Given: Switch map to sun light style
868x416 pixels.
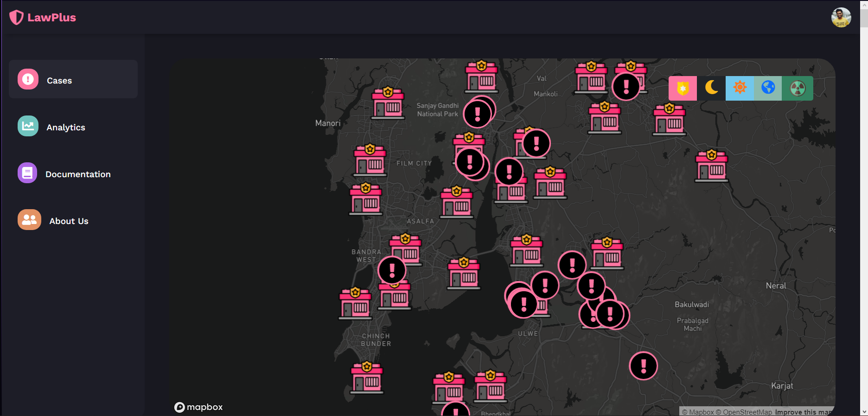Looking at the screenshot, I should (740, 88).
